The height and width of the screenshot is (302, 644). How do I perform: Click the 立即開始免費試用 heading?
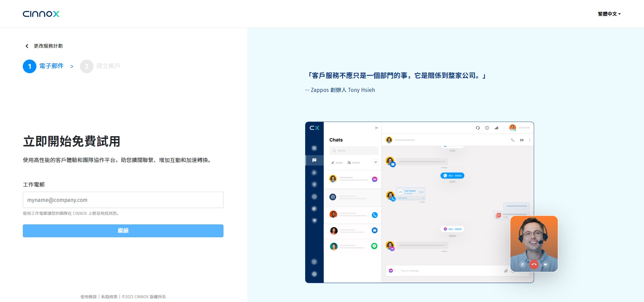pyautogui.click(x=71, y=141)
